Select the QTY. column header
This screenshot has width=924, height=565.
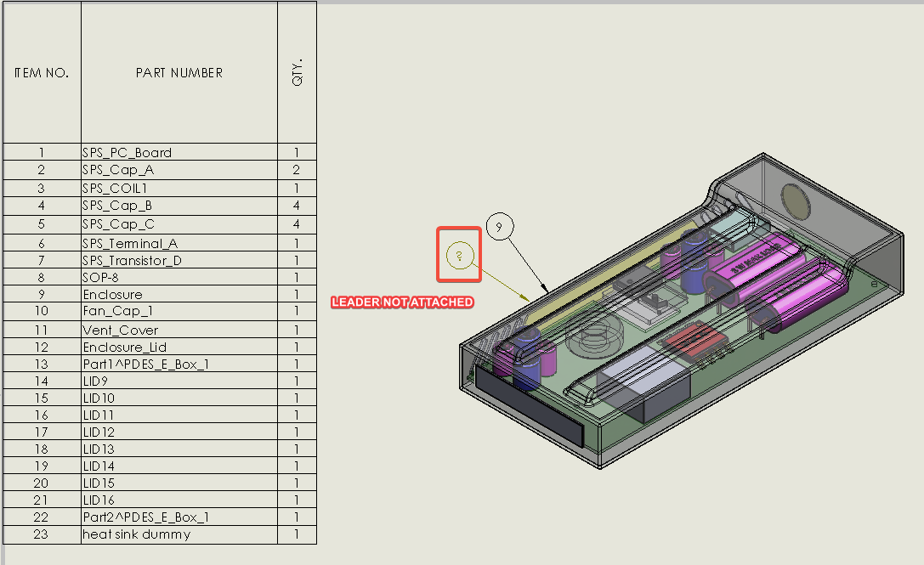tap(297, 72)
